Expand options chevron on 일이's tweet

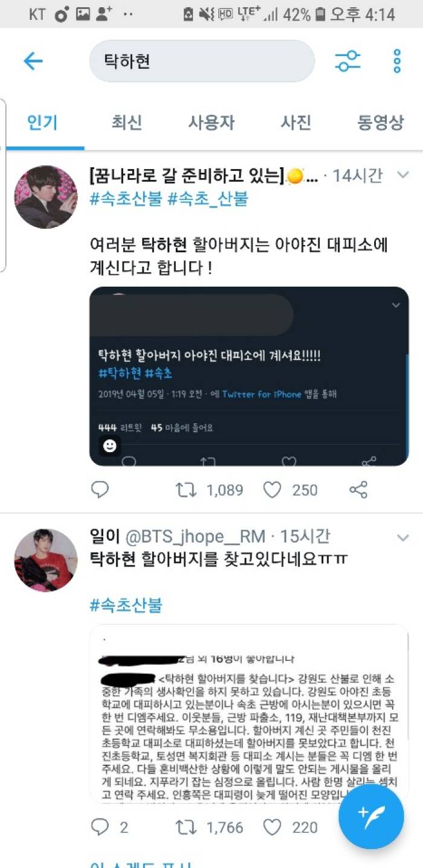click(x=402, y=537)
